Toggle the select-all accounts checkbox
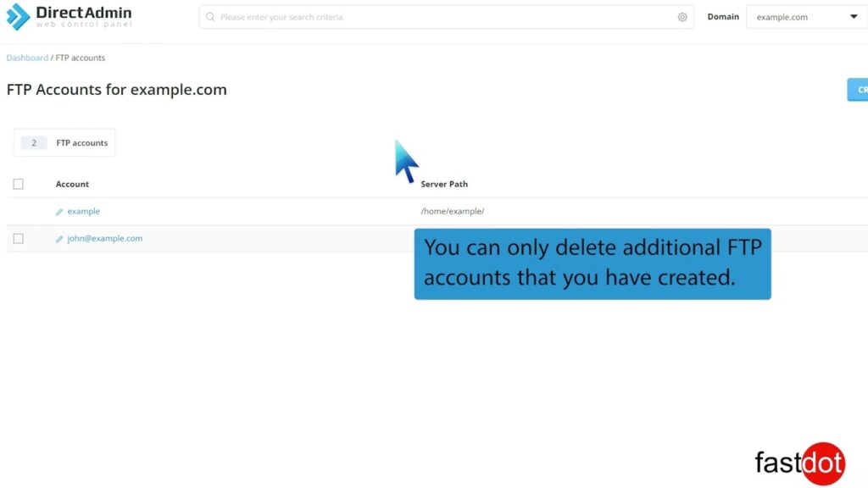The width and height of the screenshot is (868, 488). click(19, 184)
